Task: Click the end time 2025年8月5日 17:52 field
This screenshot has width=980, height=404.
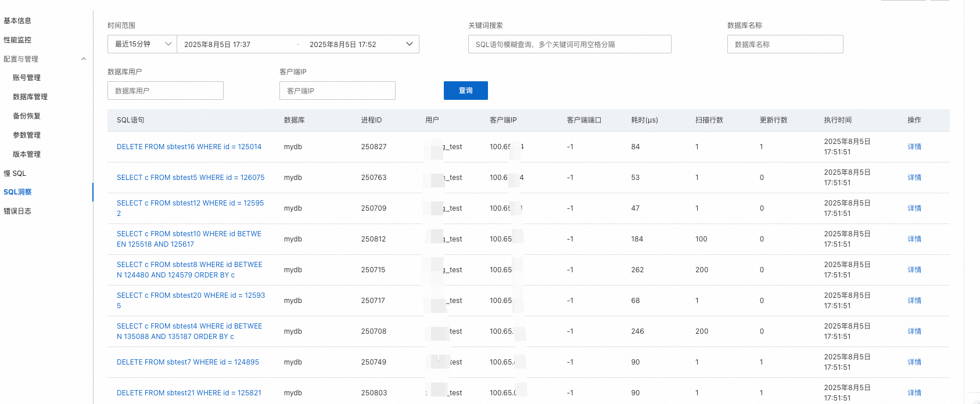Action: [x=343, y=45]
